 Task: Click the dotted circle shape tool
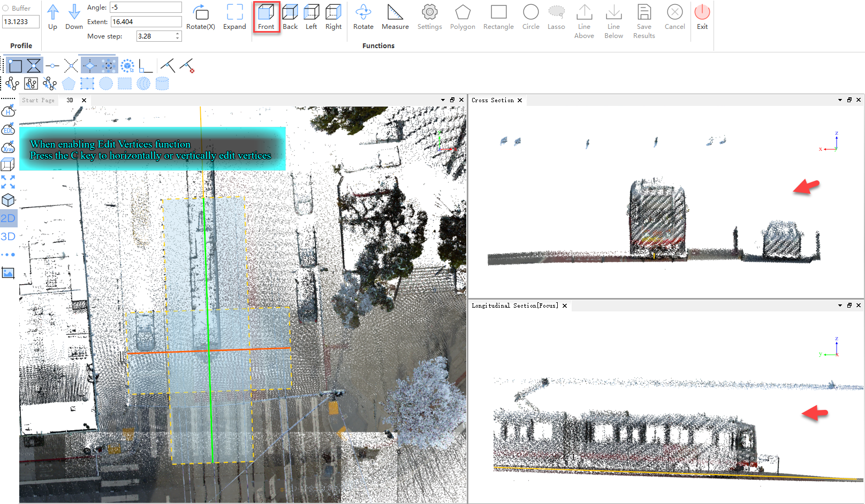click(106, 83)
